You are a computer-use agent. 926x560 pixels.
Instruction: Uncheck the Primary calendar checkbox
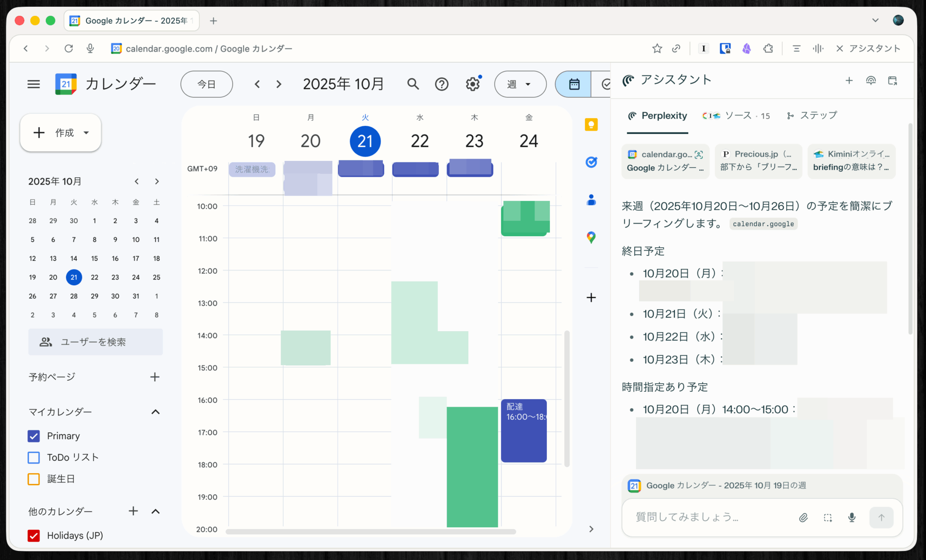(x=34, y=436)
